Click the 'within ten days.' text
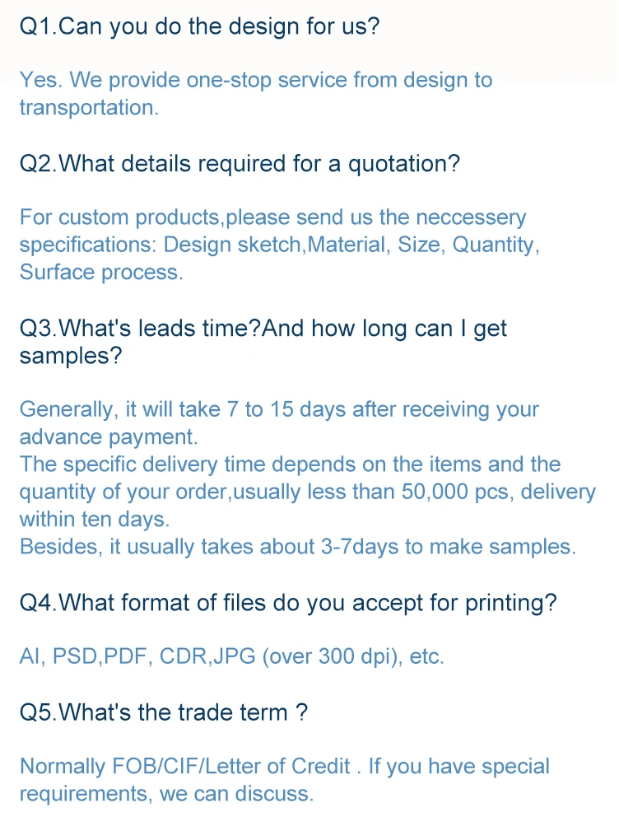This screenshot has height=840, width=619. click(95, 520)
